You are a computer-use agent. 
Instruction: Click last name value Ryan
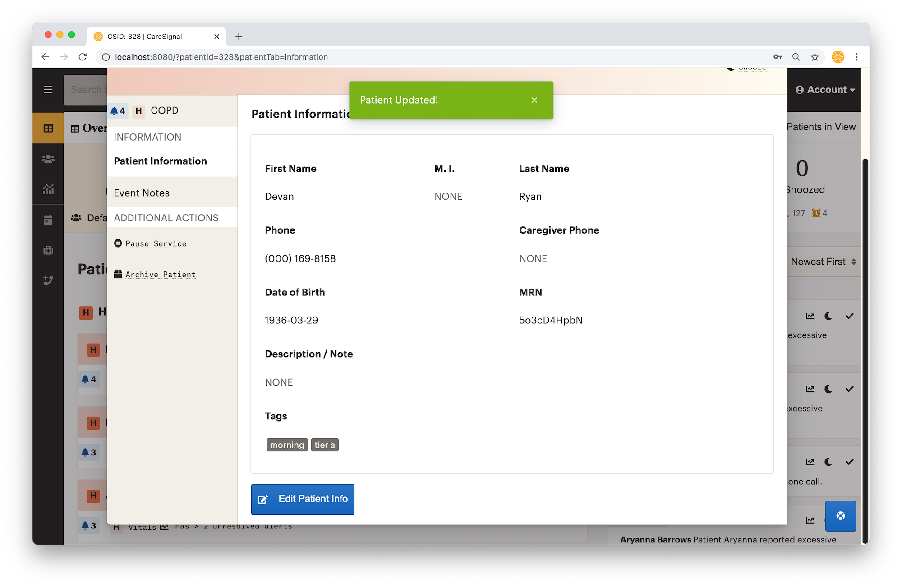pyautogui.click(x=530, y=197)
